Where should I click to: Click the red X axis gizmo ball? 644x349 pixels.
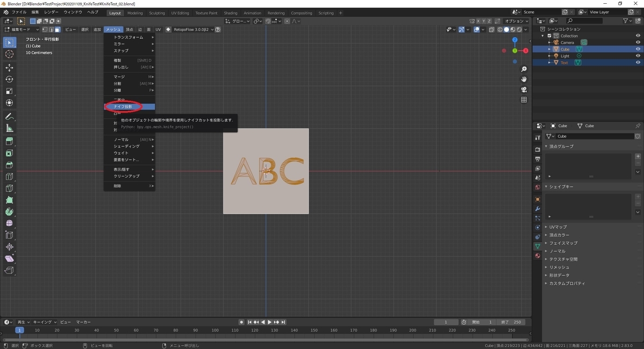(x=526, y=50)
